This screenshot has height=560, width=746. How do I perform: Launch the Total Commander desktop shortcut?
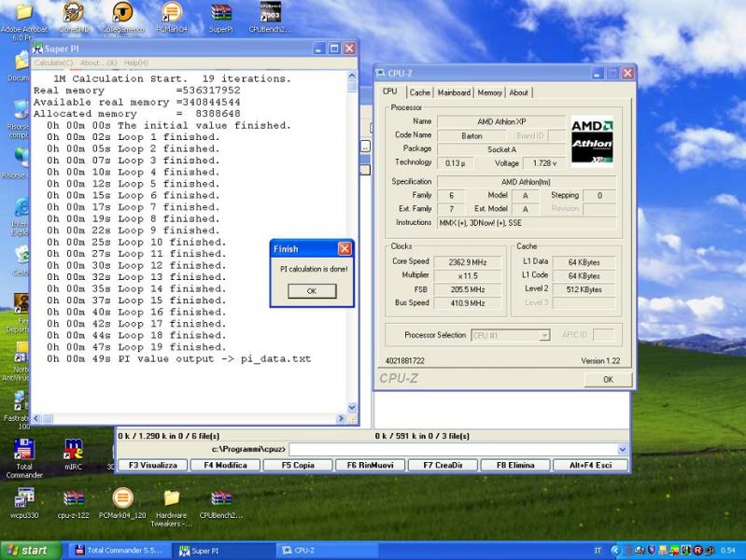[23, 450]
